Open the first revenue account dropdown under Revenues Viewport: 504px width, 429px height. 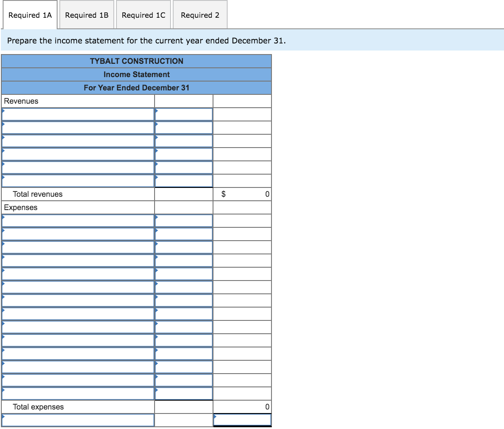tap(78, 114)
